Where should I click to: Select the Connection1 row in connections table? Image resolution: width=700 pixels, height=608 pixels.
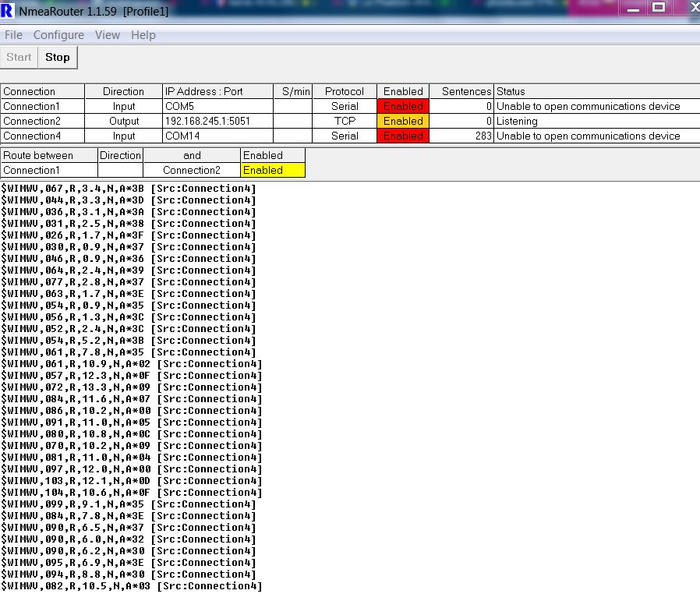[x=42, y=106]
